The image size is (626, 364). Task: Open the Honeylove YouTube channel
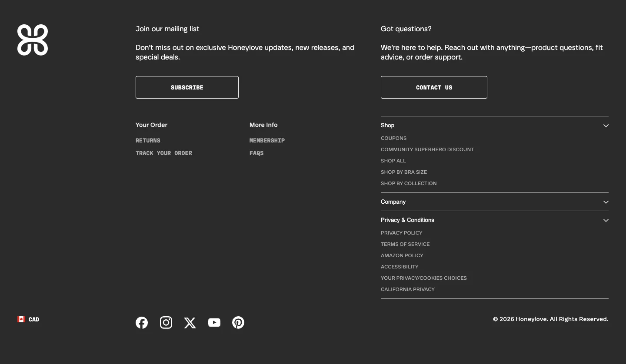[214, 323]
